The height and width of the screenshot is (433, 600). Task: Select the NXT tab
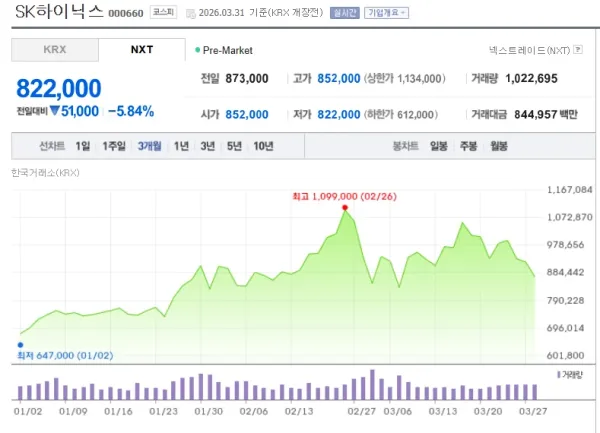click(x=142, y=50)
